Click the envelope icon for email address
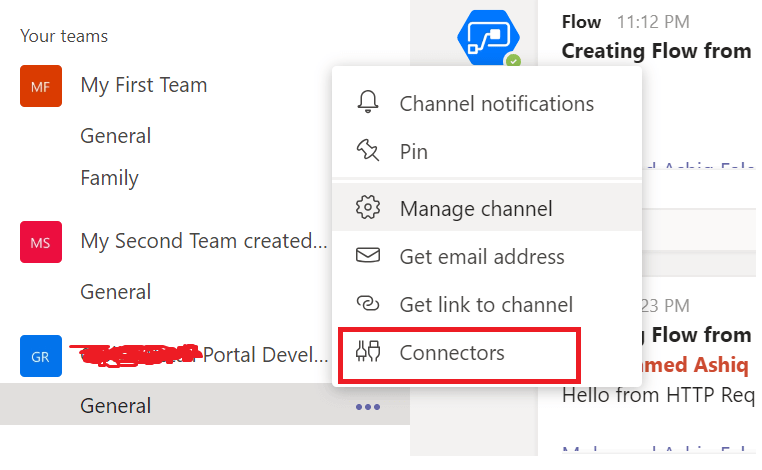The height and width of the screenshot is (470, 762). tap(368, 257)
